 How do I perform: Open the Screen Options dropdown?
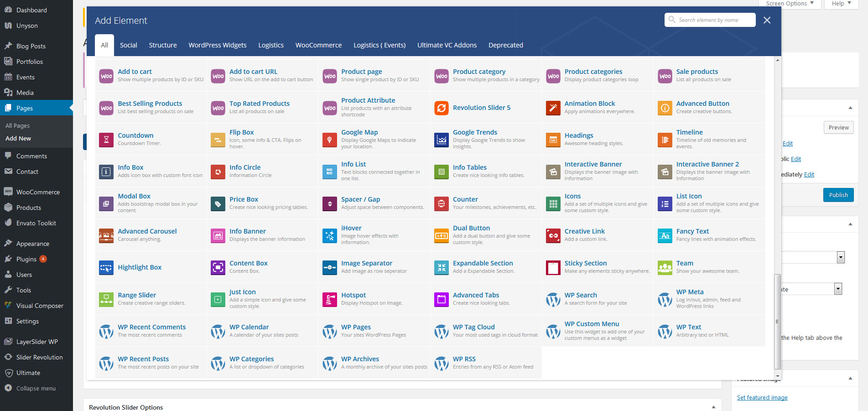790,4
